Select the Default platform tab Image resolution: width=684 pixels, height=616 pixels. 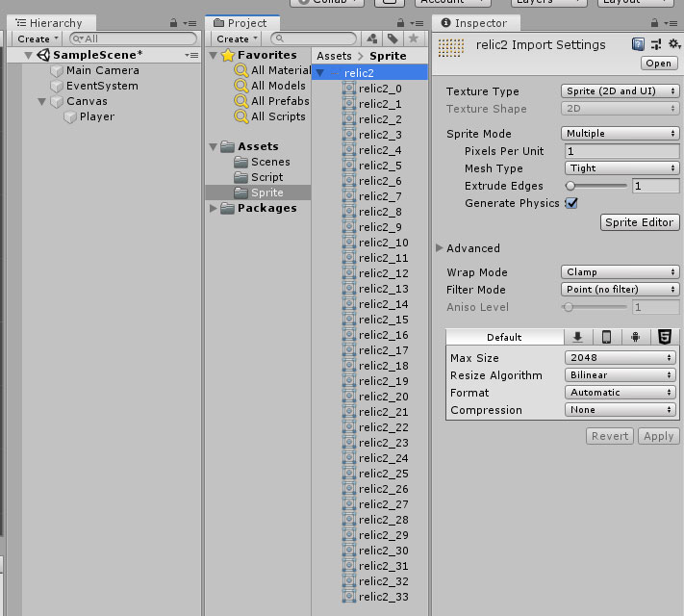pyautogui.click(x=504, y=337)
